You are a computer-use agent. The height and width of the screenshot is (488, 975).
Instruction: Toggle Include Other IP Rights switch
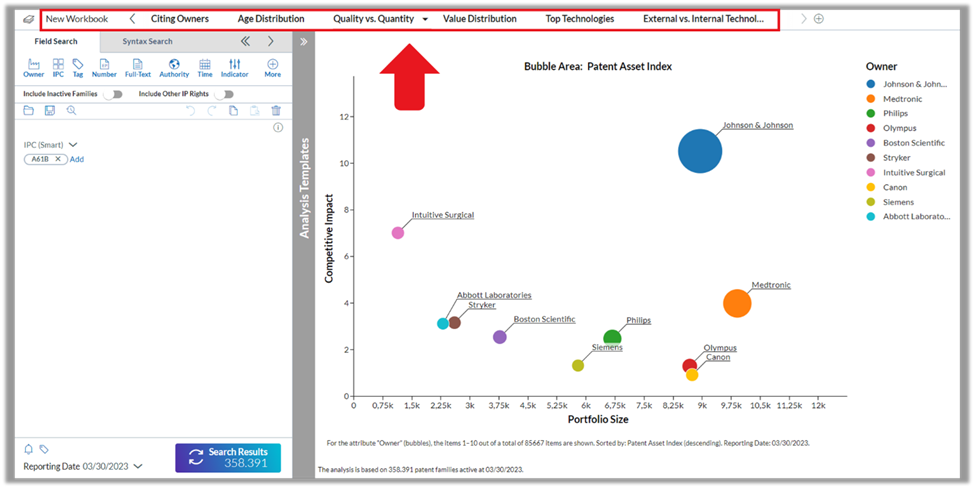point(224,94)
